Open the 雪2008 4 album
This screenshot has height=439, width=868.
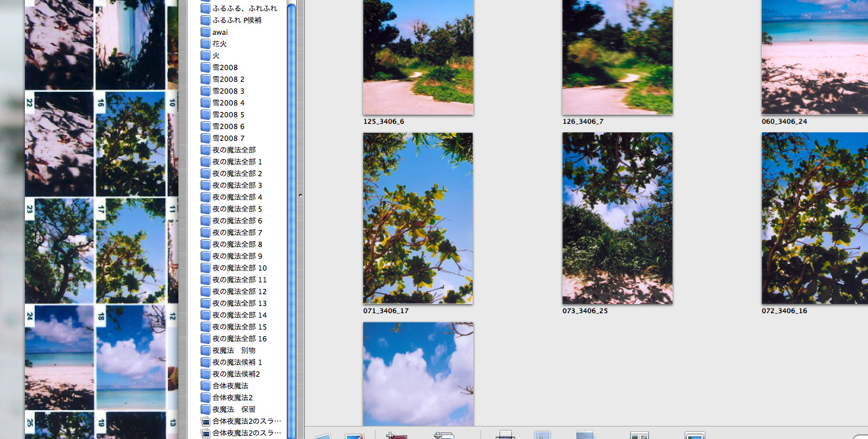click(228, 103)
